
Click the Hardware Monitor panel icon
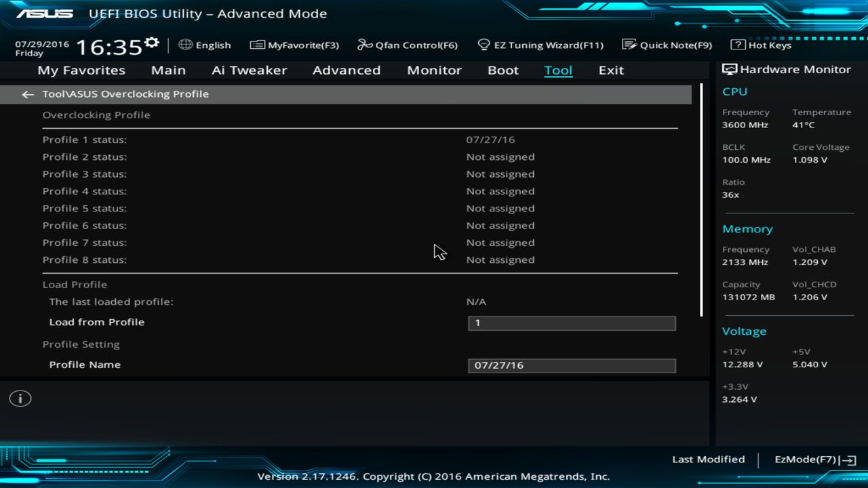(x=729, y=68)
